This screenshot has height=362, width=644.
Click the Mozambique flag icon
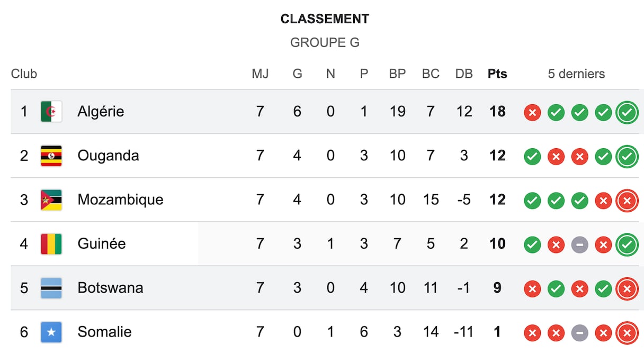(x=51, y=200)
